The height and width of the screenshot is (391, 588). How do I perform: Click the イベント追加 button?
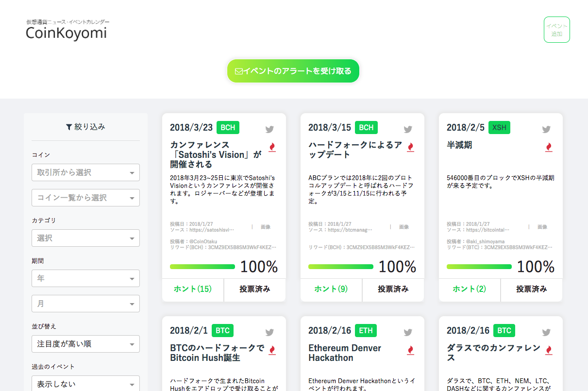click(557, 30)
